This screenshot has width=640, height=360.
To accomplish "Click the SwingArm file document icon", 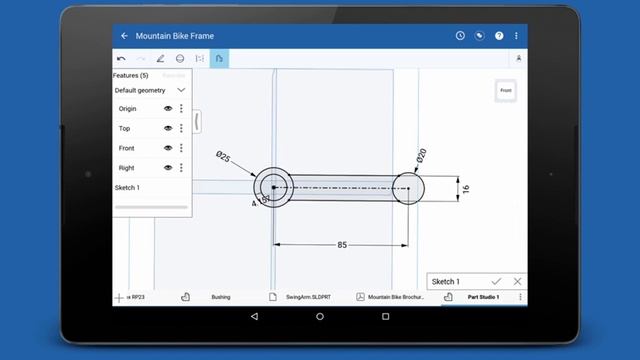I will (x=273, y=297).
